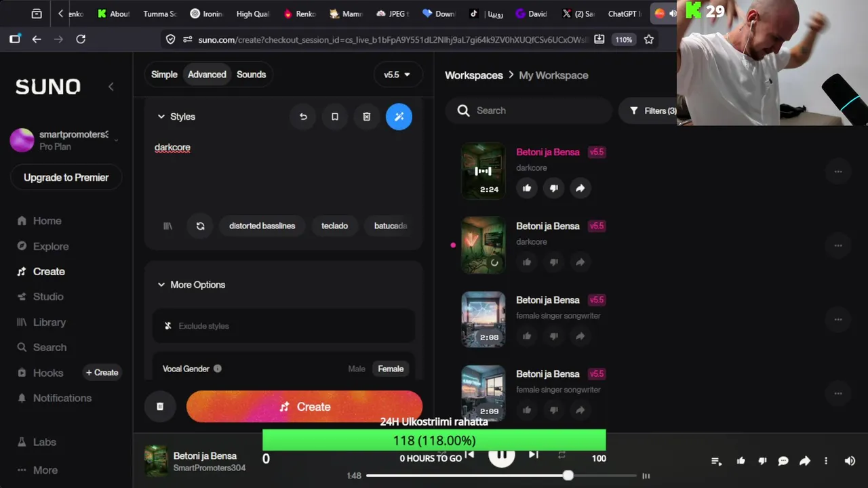Screen dimensions: 868x488
Task: Open comments from the player bar
Action: pyautogui.click(x=783, y=461)
